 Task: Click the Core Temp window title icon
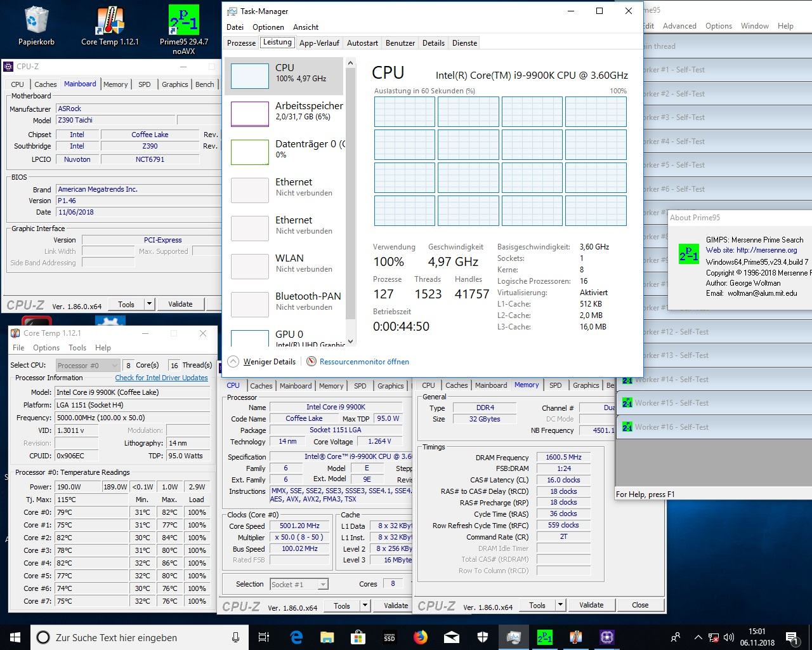(15, 333)
